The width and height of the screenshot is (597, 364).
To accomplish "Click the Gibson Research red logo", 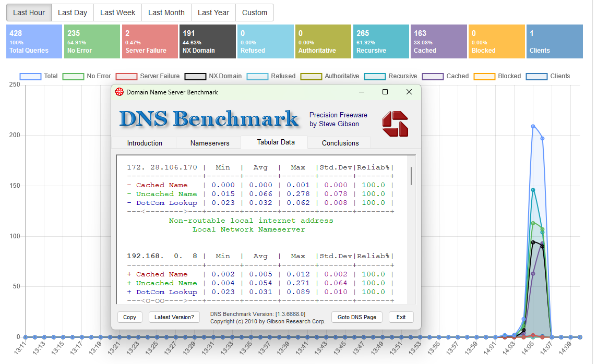I will (x=395, y=124).
